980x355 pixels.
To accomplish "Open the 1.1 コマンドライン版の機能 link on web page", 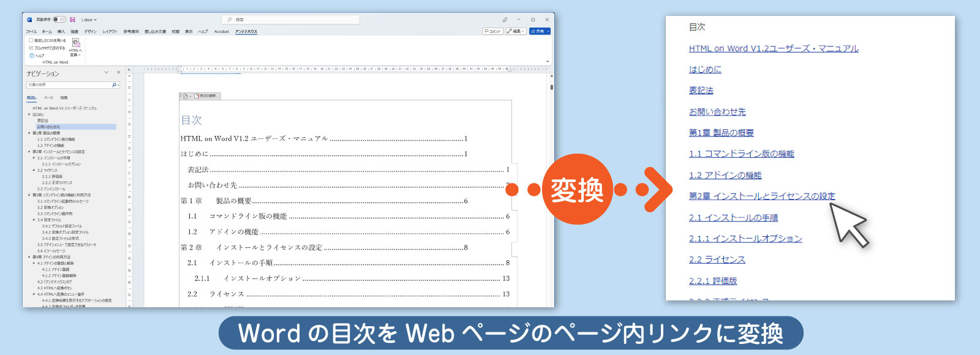I will [741, 154].
